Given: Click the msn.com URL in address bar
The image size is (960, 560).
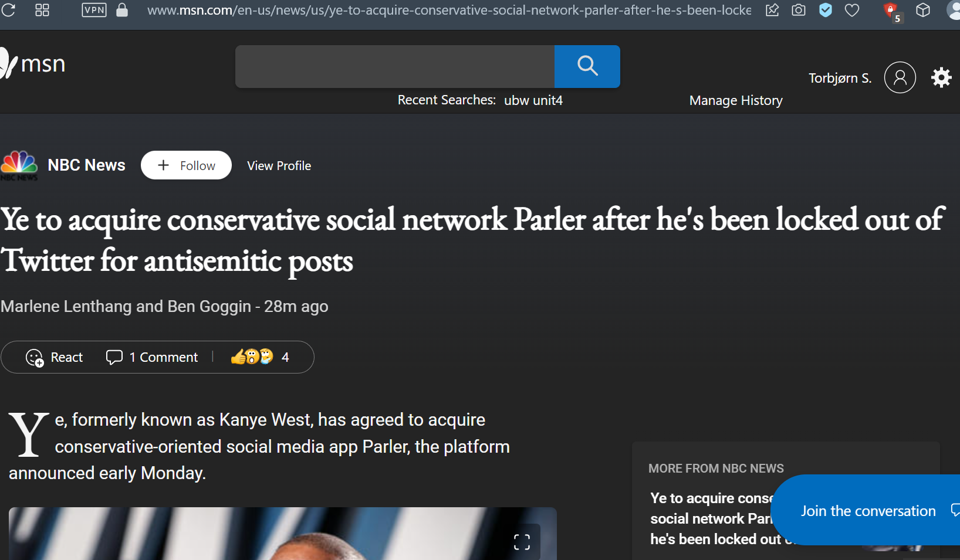Looking at the screenshot, I should point(449,10).
